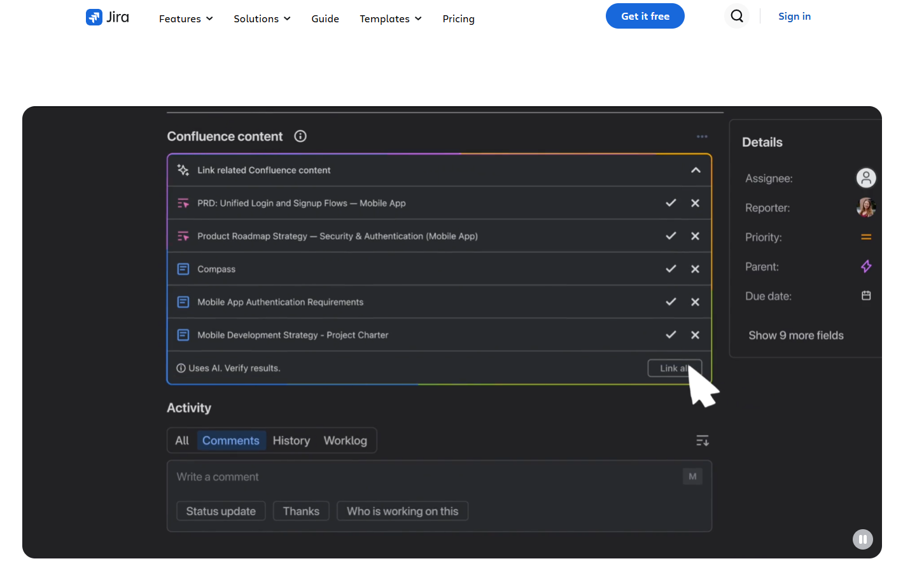Click info icon beside Confluence content
Image resolution: width=924 pixels, height=561 pixels.
click(x=300, y=136)
